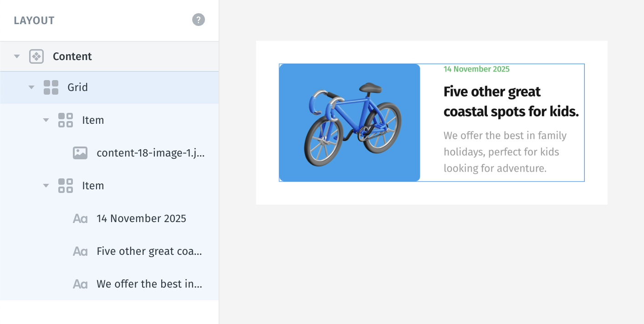Click the green date text in preview
The image size is (644, 324).
click(x=476, y=69)
